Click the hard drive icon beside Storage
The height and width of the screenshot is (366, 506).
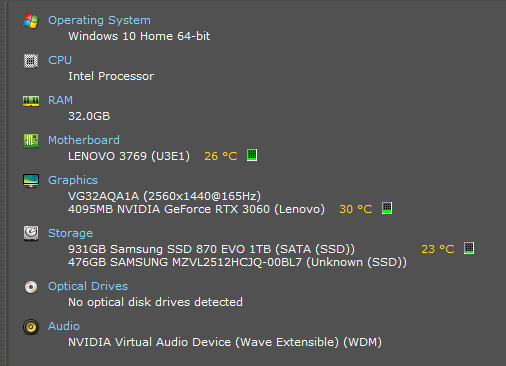coord(31,233)
